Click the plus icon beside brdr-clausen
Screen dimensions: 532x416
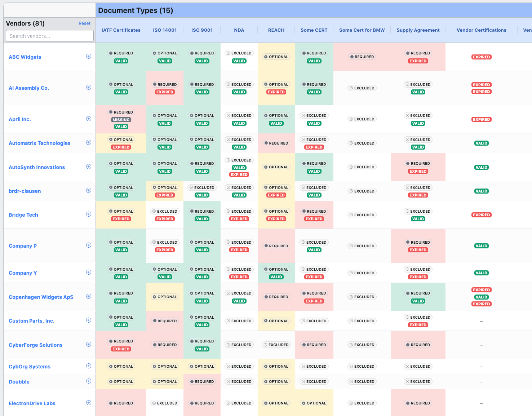[x=89, y=190]
